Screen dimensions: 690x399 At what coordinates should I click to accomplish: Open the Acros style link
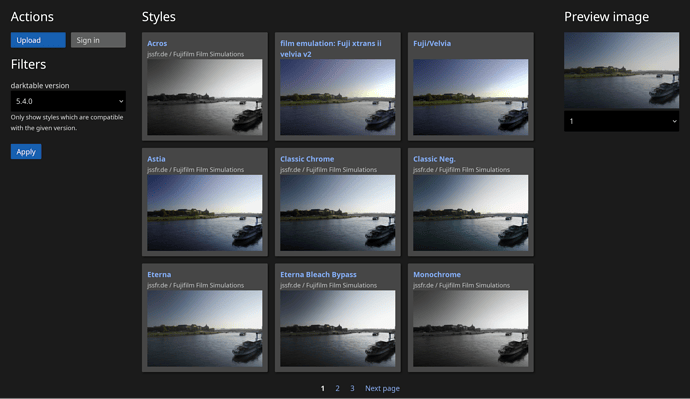pyautogui.click(x=157, y=43)
